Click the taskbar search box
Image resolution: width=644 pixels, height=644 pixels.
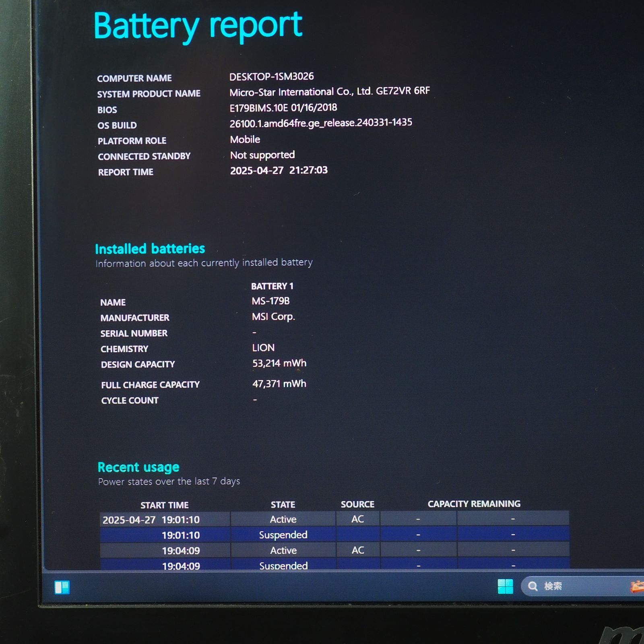point(582,586)
